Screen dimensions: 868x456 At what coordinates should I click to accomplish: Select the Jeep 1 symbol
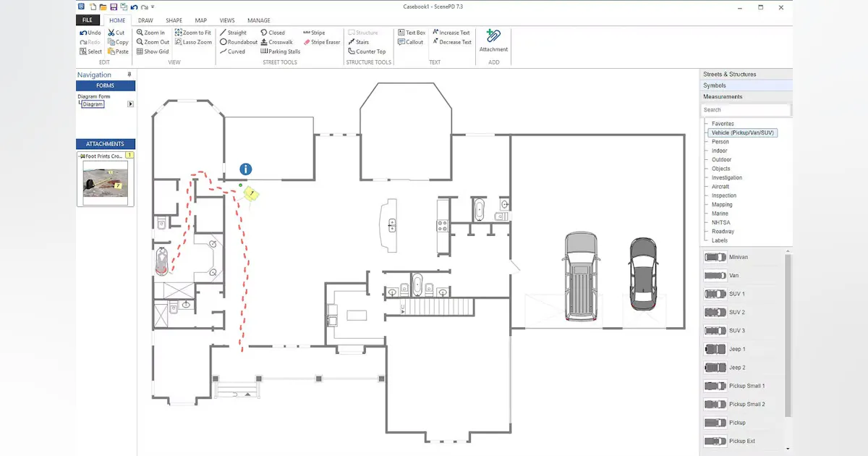725,349
